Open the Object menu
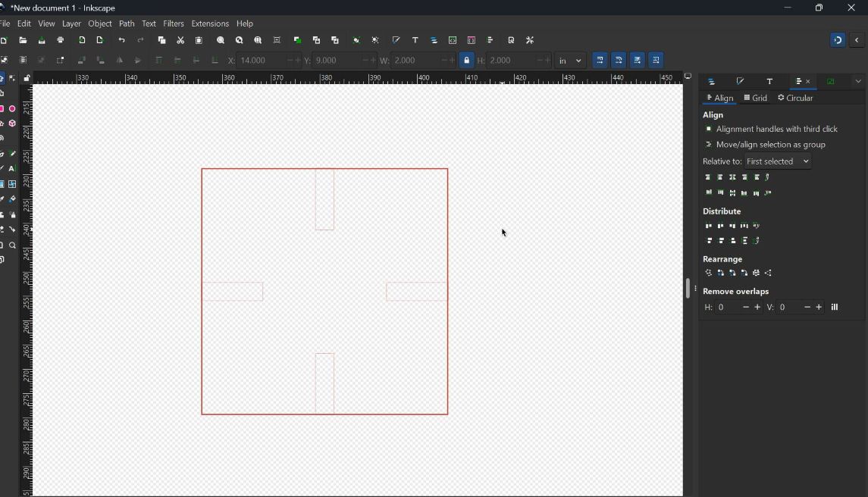This screenshot has height=497, width=868. pyautogui.click(x=99, y=23)
